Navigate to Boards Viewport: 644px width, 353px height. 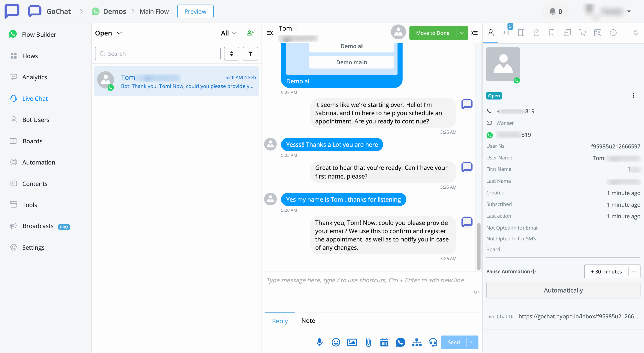[26, 141]
